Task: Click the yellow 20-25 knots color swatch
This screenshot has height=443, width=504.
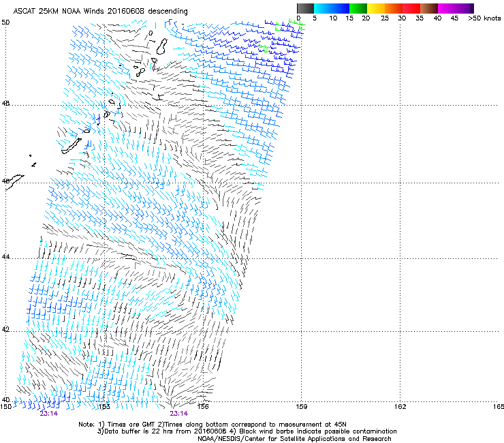Action: click(x=376, y=8)
